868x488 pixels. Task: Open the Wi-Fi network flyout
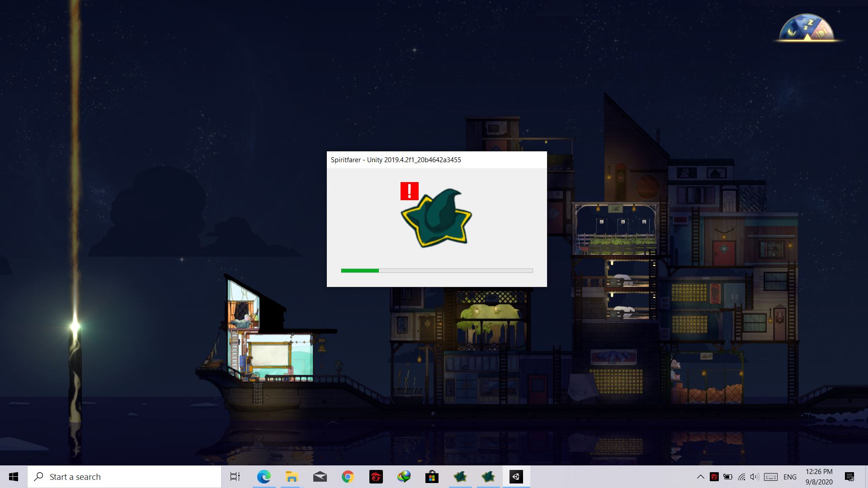click(741, 477)
